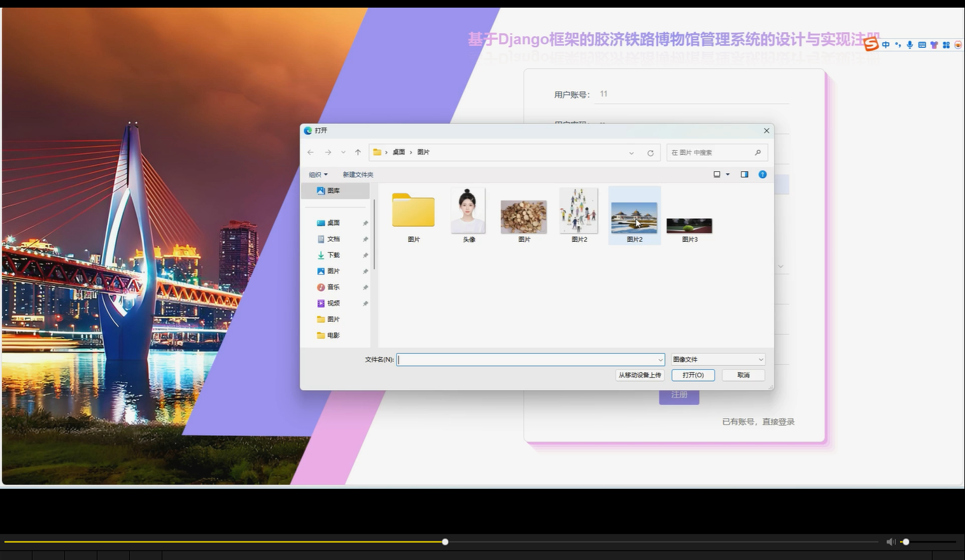
Task: Open the 组织 menu
Action: 318,174
